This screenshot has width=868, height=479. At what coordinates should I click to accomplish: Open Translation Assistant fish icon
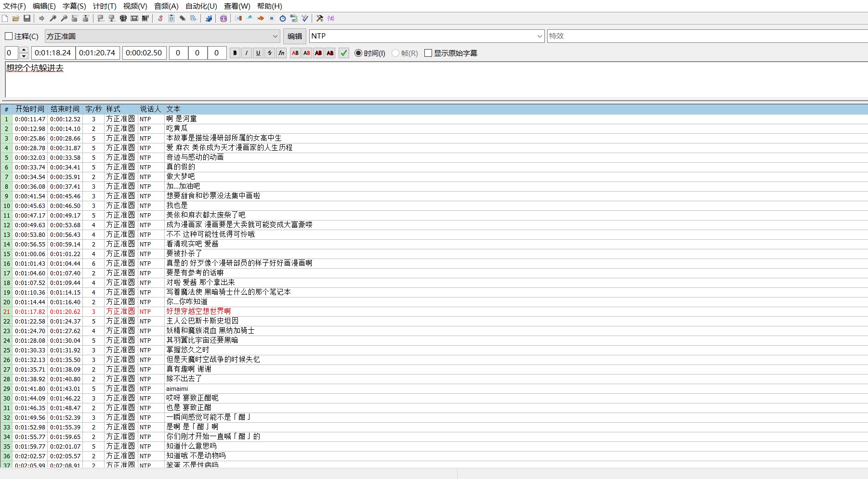coord(261,18)
